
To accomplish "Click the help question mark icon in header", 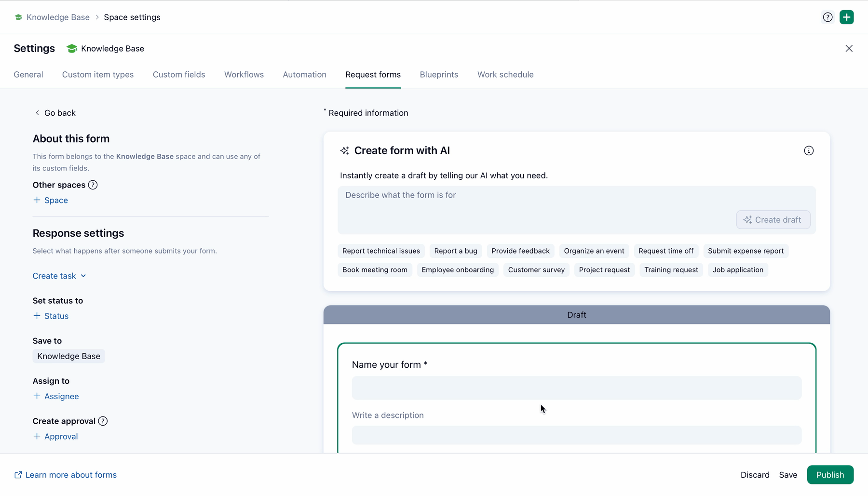I will coord(827,17).
